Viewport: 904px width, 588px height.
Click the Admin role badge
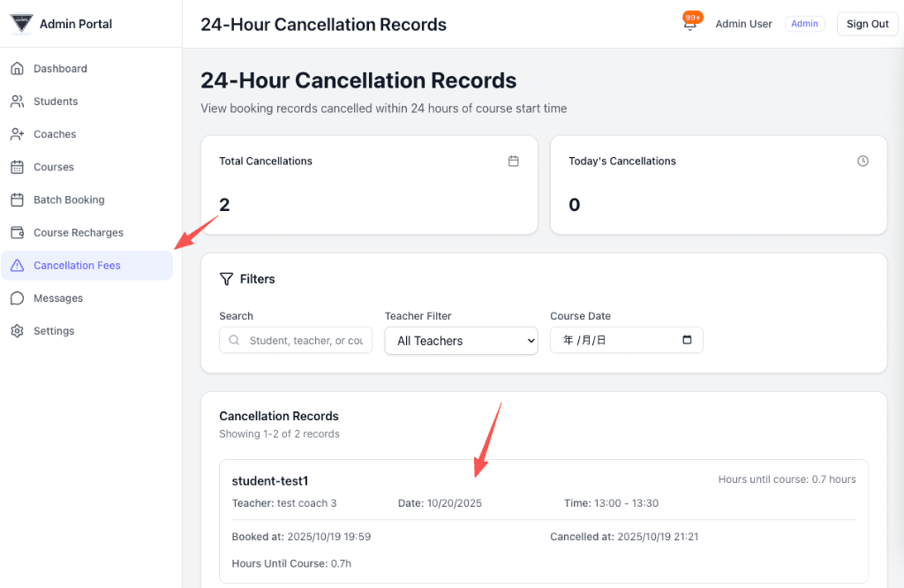804,24
